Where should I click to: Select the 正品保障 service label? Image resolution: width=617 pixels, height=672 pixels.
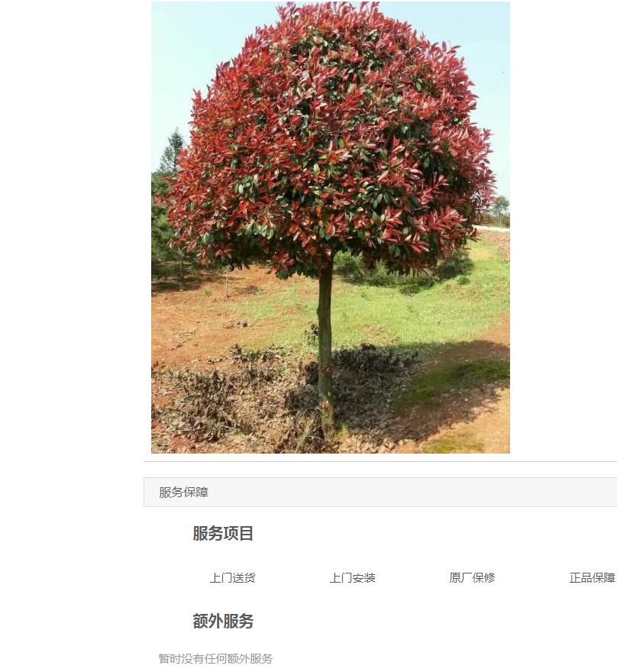[592, 578]
